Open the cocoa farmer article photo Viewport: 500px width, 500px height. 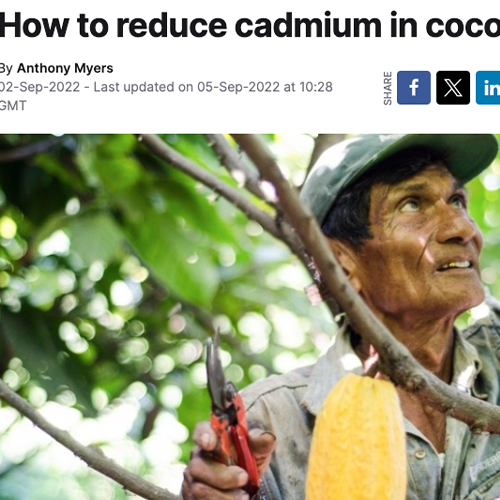pos(250,317)
